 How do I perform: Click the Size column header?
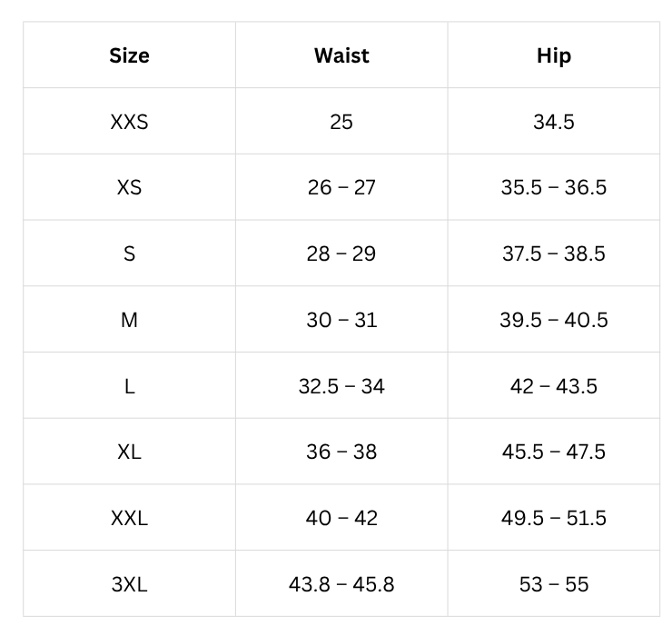click(129, 55)
